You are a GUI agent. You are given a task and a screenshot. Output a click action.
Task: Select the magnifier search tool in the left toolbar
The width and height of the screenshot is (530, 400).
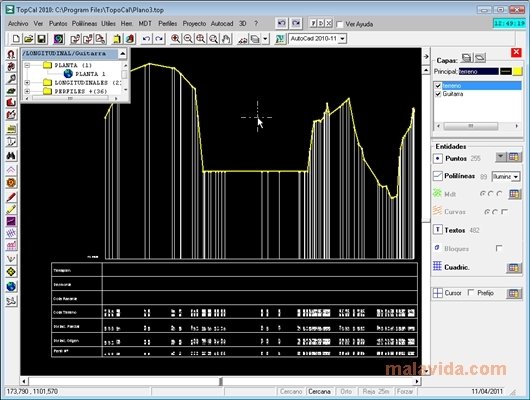(11, 79)
